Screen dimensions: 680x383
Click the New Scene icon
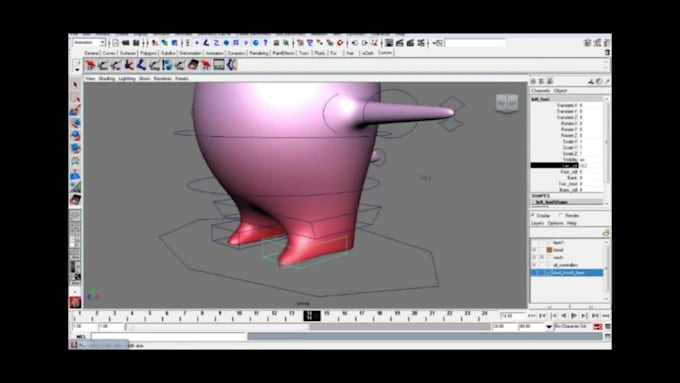[115, 43]
